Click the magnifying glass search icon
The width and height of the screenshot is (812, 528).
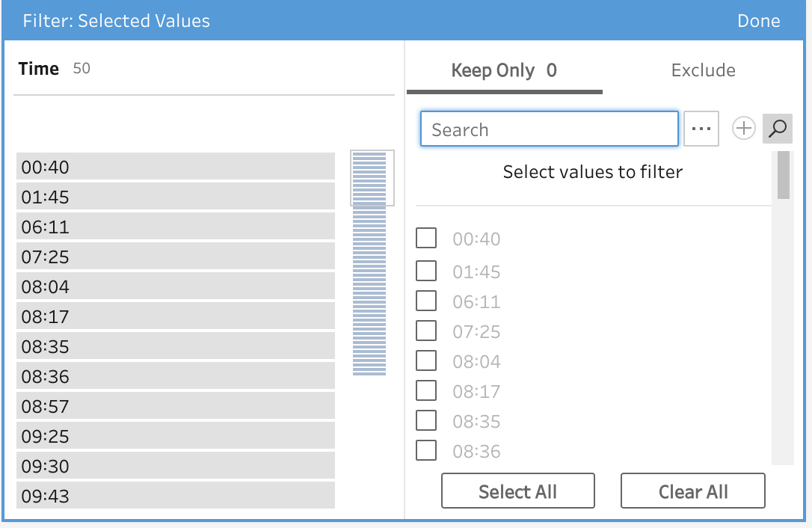coord(778,129)
